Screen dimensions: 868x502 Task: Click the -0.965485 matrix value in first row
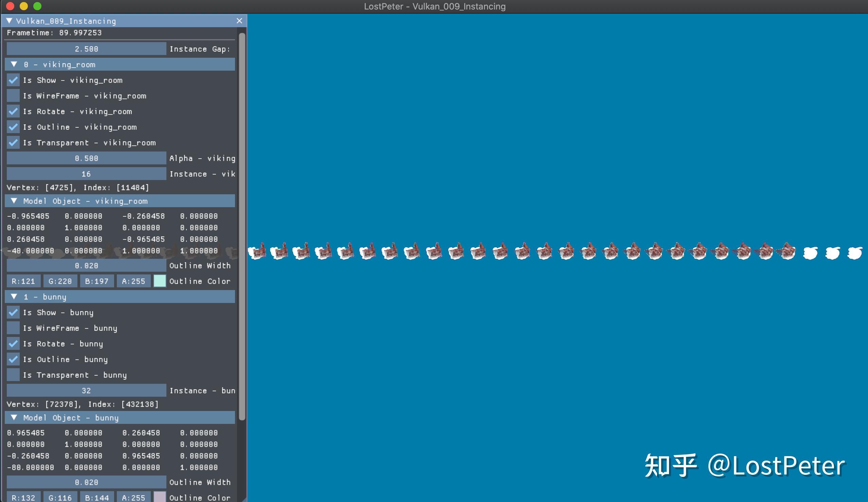click(28, 216)
